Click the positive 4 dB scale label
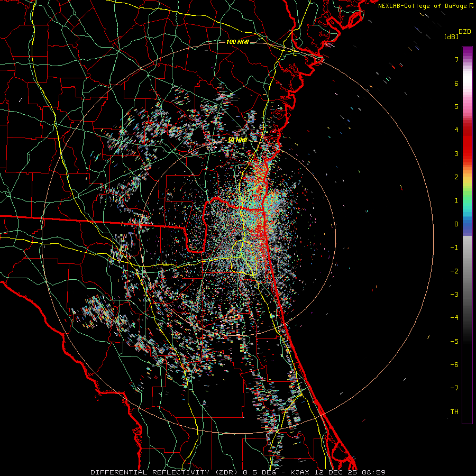Image resolution: width=476 pixels, height=476 pixels. (456, 130)
